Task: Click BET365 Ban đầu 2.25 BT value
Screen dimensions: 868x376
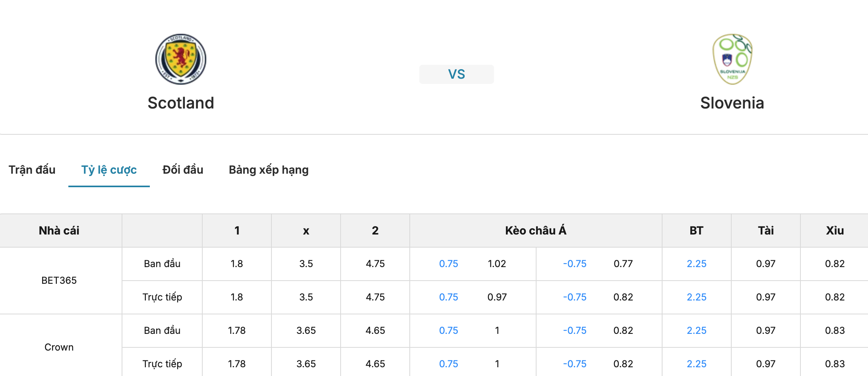Action: (x=697, y=264)
